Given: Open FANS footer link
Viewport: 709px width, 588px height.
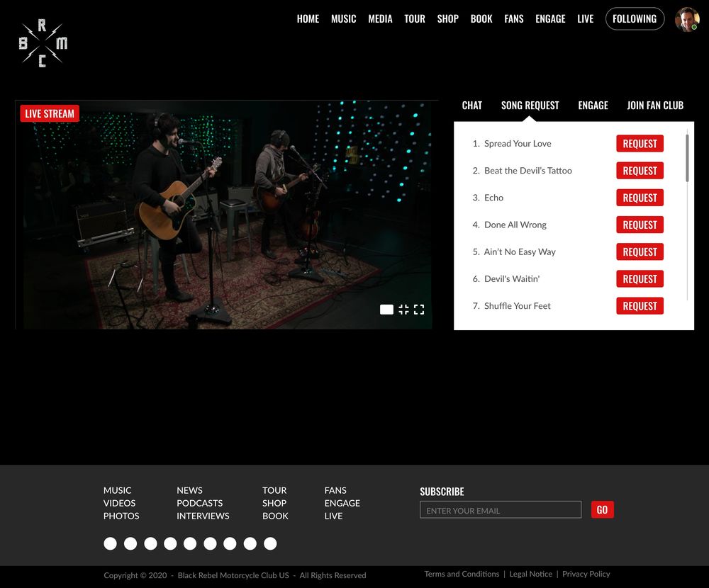Looking at the screenshot, I should [x=335, y=490].
